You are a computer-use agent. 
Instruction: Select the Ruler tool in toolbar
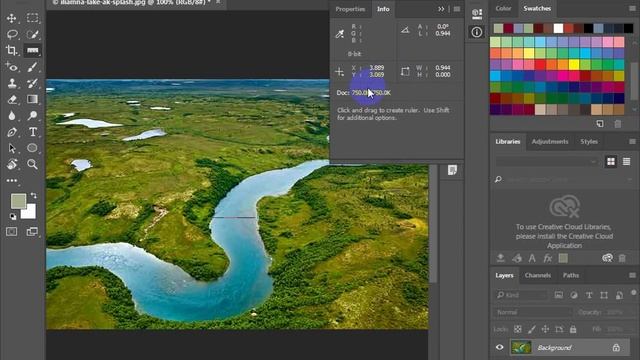32,51
